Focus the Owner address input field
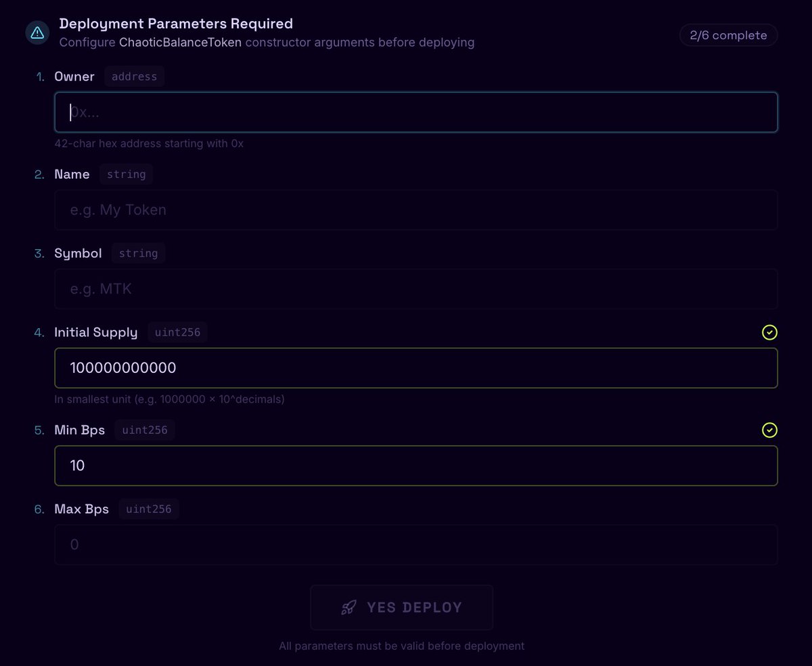Screen dimensions: 812x666 tap(416, 112)
